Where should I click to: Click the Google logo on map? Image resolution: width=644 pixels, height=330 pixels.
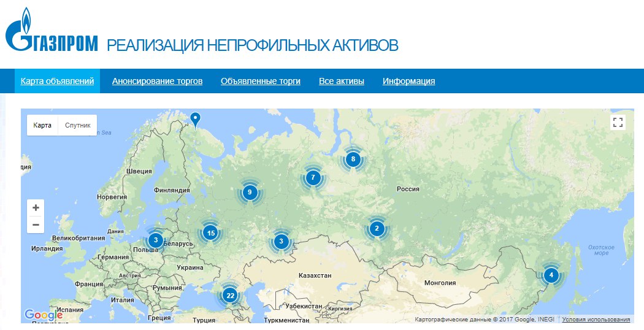44,315
